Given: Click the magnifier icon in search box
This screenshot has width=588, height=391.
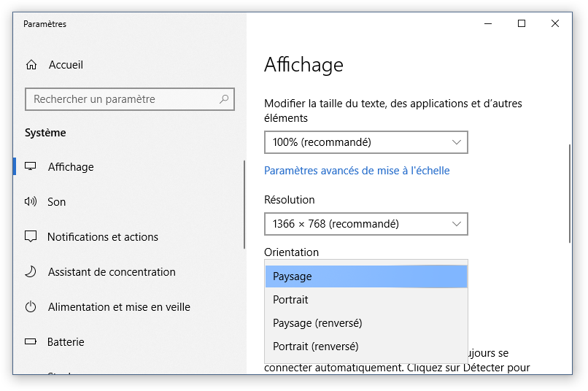Looking at the screenshot, I should point(224,99).
